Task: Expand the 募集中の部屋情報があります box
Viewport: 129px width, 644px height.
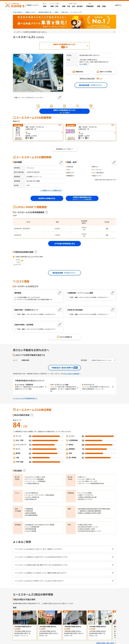Action: click(x=64, y=46)
